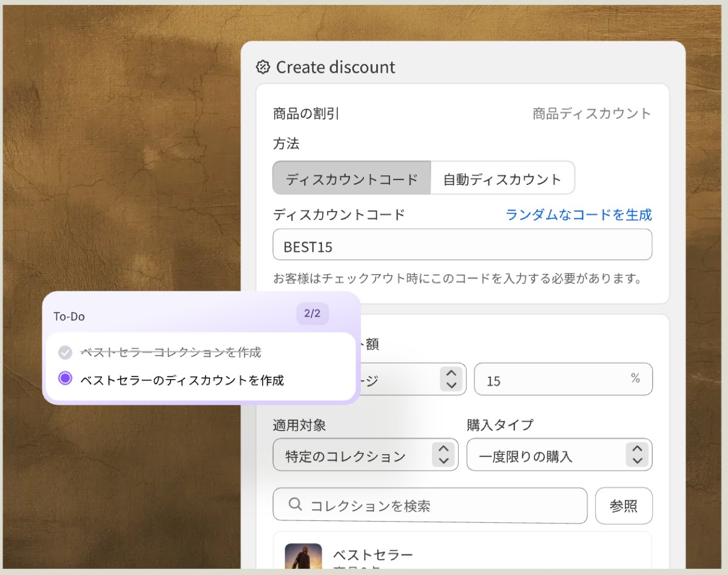
Task: Focus the BEST15 discount code field
Action: (x=462, y=245)
